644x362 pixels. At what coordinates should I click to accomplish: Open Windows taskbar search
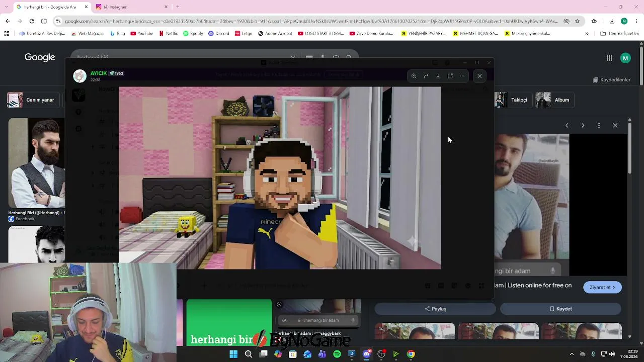tap(248, 354)
